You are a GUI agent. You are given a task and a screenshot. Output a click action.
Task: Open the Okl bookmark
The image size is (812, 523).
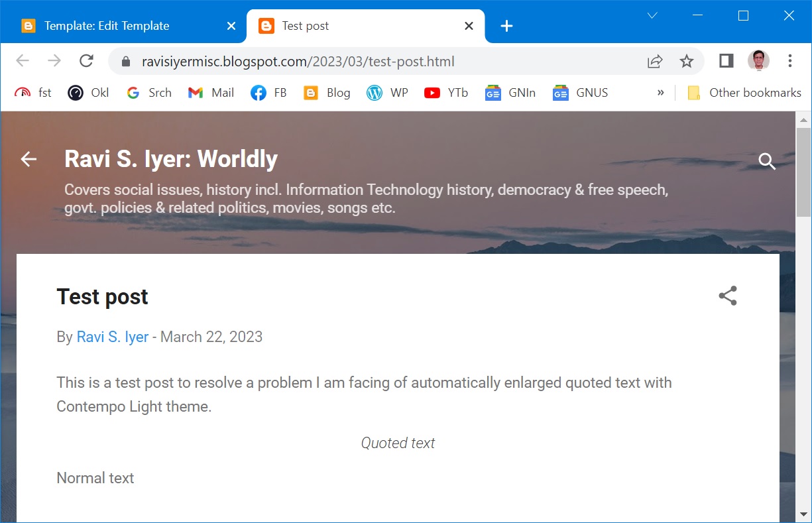point(88,93)
